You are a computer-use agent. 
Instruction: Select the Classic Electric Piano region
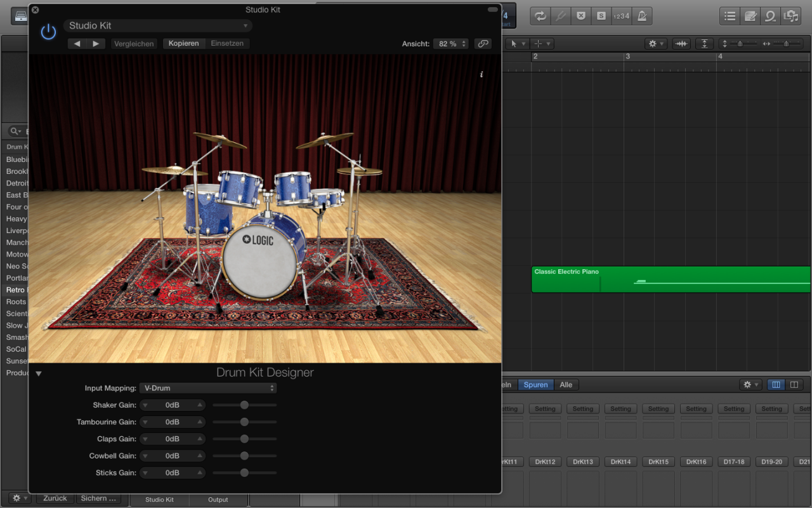point(671,279)
